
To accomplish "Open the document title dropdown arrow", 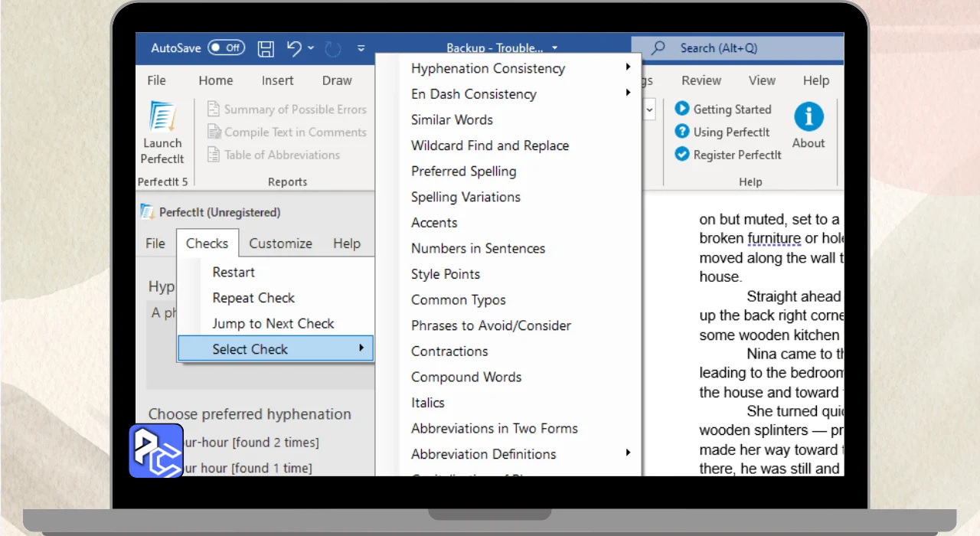I will coord(554,48).
